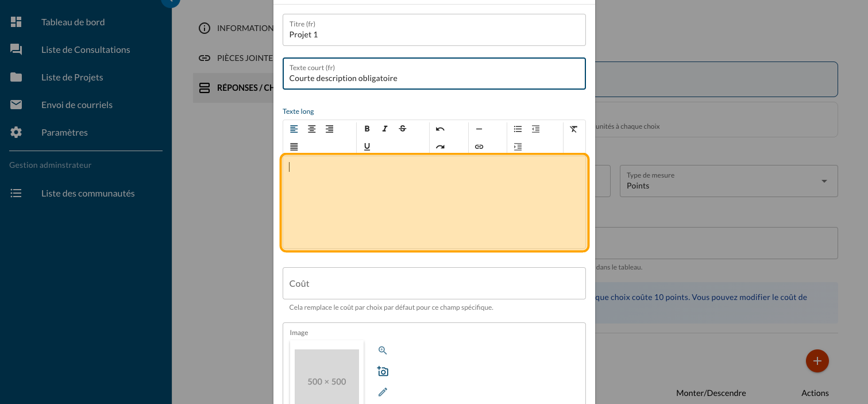Clear text formatting in the editor
This screenshot has width=868, height=404.
coord(573,129)
